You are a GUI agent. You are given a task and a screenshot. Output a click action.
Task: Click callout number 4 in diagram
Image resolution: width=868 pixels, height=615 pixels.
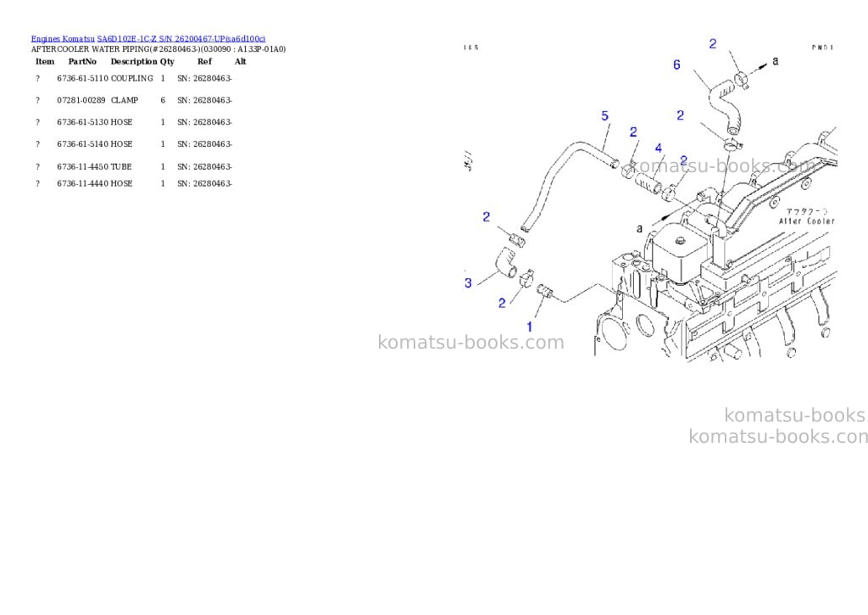click(658, 148)
